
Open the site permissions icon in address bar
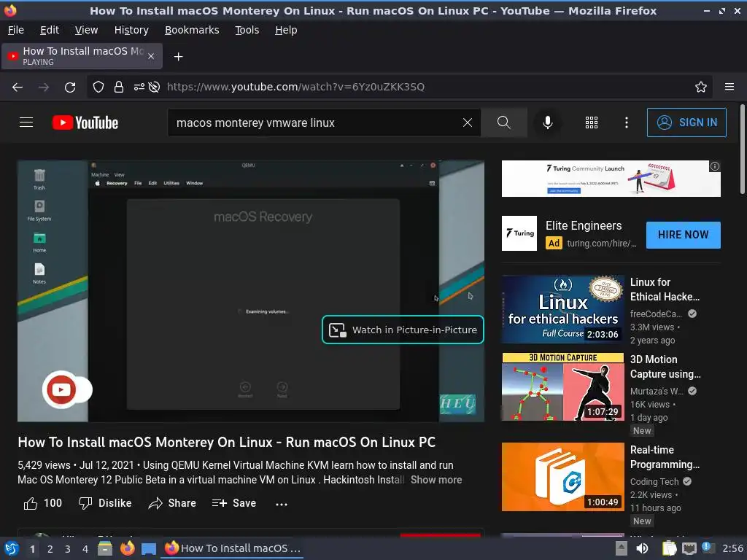139,87
